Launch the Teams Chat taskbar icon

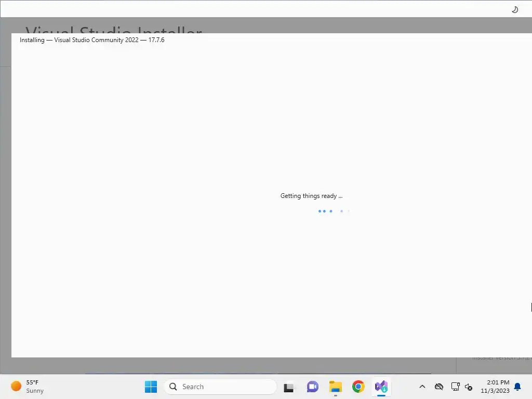pos(312,387)
